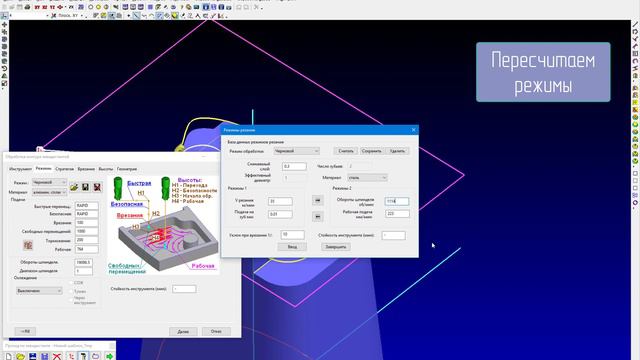Click open folder icon in bottom toolbar
The width and height of the screenshot is (640, 360).
(x=20, y=356)
